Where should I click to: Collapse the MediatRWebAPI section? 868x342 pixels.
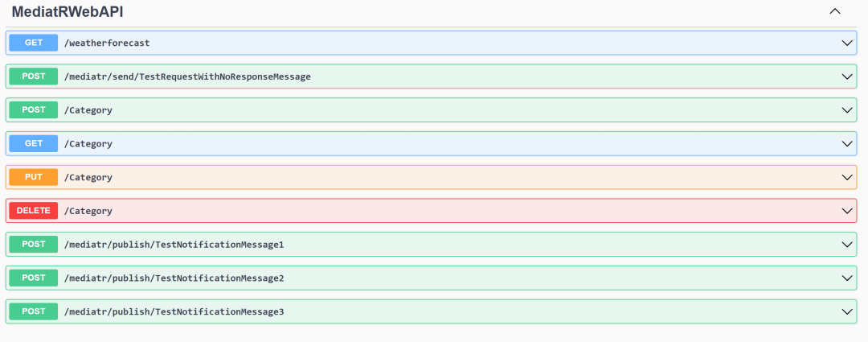[x=835, y=11]
